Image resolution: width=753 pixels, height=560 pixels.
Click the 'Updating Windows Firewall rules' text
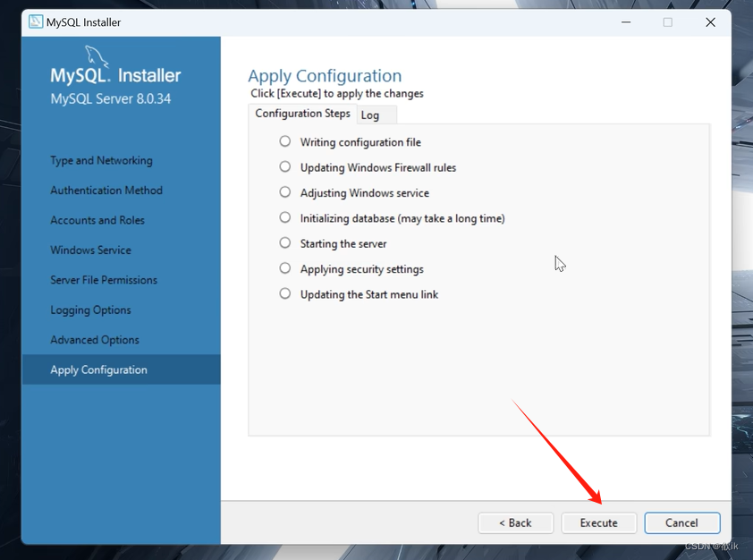(378, 167)
